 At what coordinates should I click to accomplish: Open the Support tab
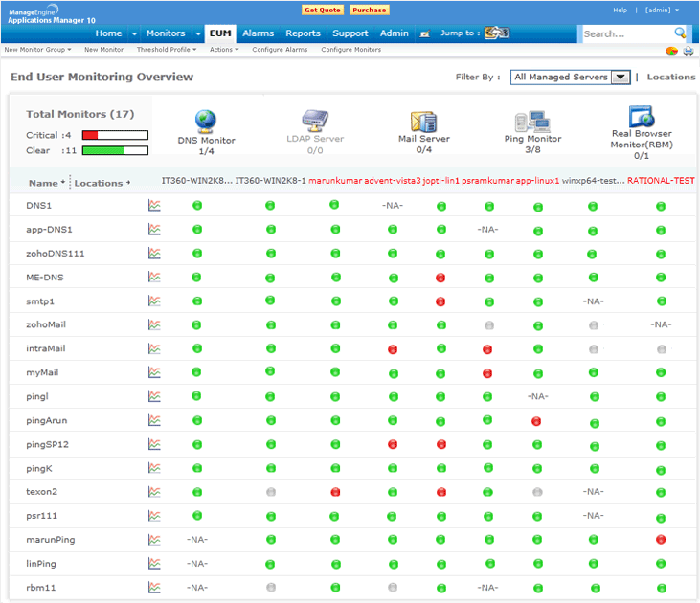click(x=350, y=33)
